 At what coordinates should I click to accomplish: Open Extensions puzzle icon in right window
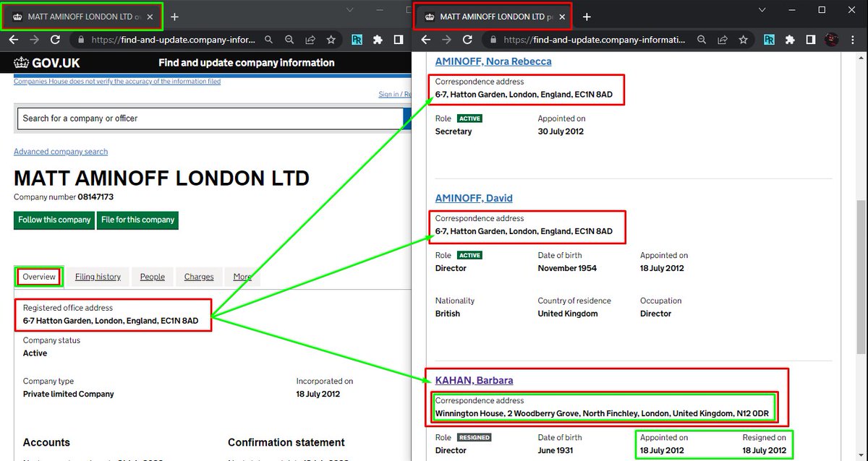click(790, 40)
